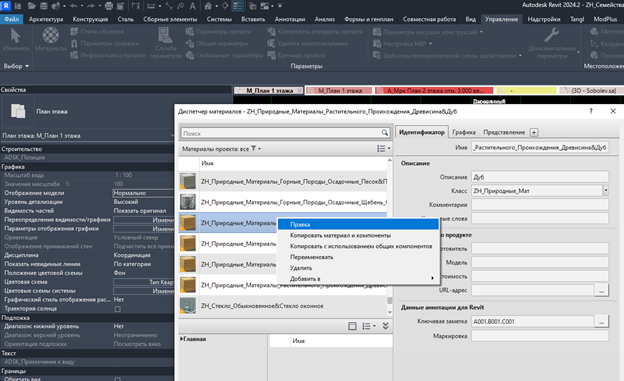This screenshot has width=624, height=381.
Task: Click the browse button next to Ключевая заметка
Action: point(601,321)
